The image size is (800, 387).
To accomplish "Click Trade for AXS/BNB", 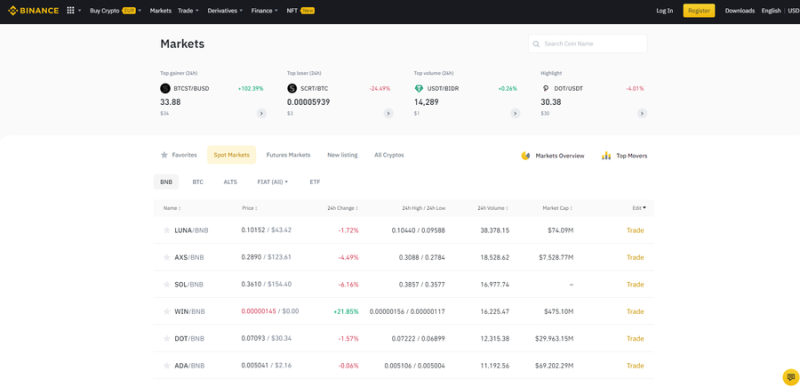I will pos(635,257).
